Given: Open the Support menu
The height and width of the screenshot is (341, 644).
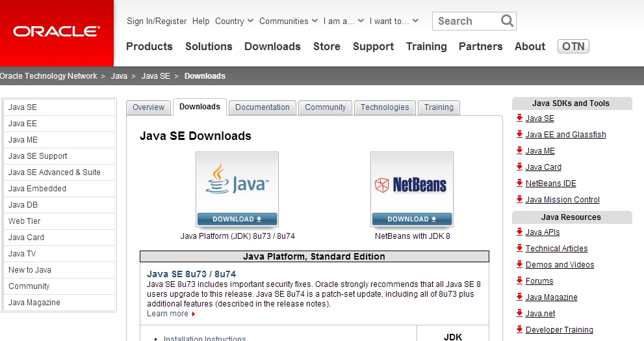Looking at the screenshot, I should click(373, 46).
